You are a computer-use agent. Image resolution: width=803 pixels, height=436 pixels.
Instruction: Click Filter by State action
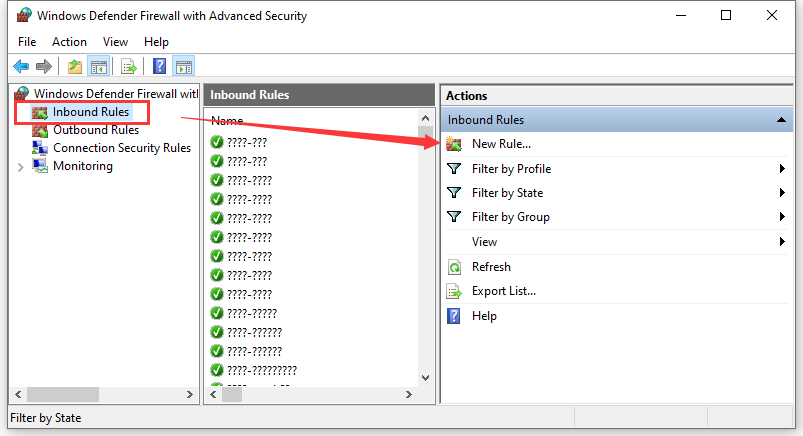(508, 193)
